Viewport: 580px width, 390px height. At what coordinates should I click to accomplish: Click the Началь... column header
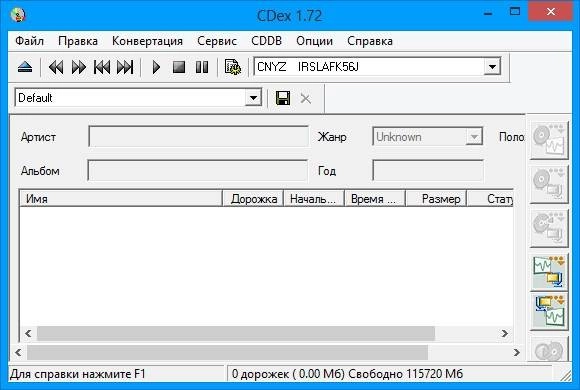click(x=314, y=199)
